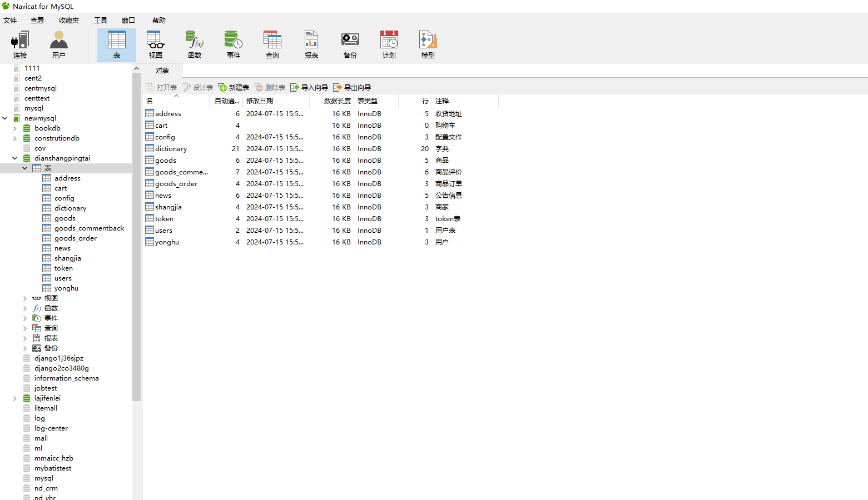This screenshot has height=500, width=868.
Task: Collapse the 表 tables node
Action: (25, 168)
